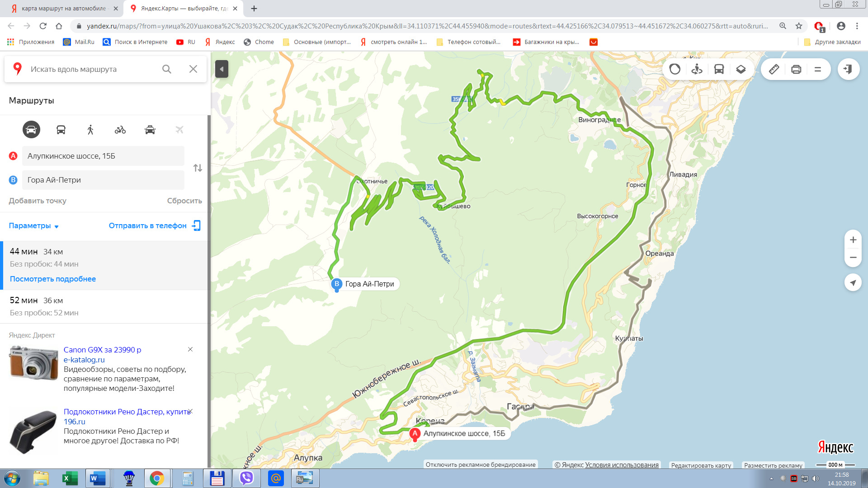Open a new browser tab
Image resolution: width=868 pixels, height=488 pixels.
(254, 8)
